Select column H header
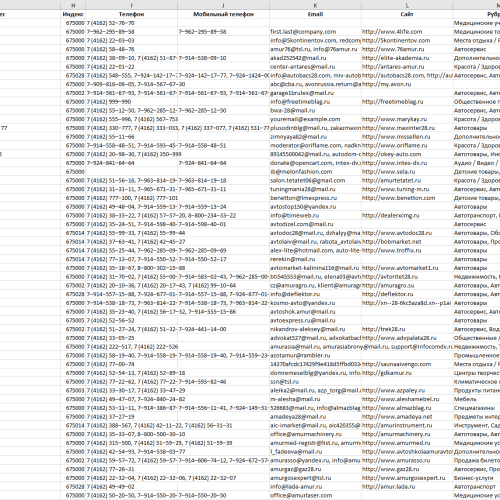The height and width of the screenshot is (500, 500). point(73,5)
